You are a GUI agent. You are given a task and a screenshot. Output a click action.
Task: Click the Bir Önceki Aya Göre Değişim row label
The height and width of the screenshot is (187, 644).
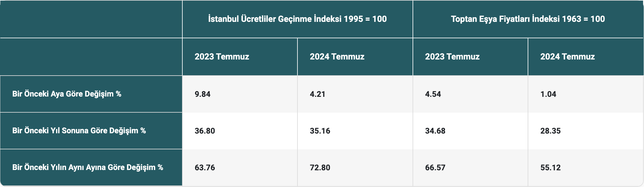click(x=67, y=94)
